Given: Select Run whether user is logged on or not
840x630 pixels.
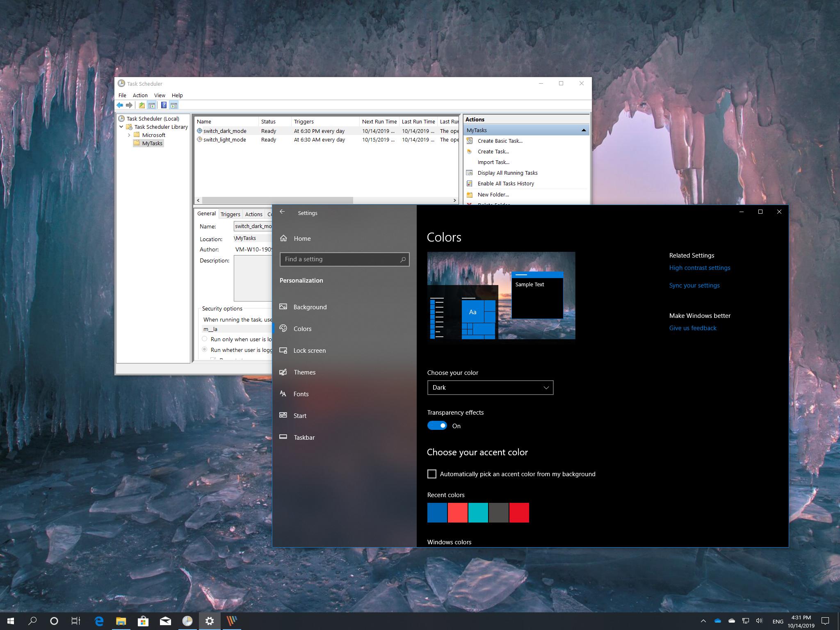Looking at the screenshot, I should click(x=205, y=350).
